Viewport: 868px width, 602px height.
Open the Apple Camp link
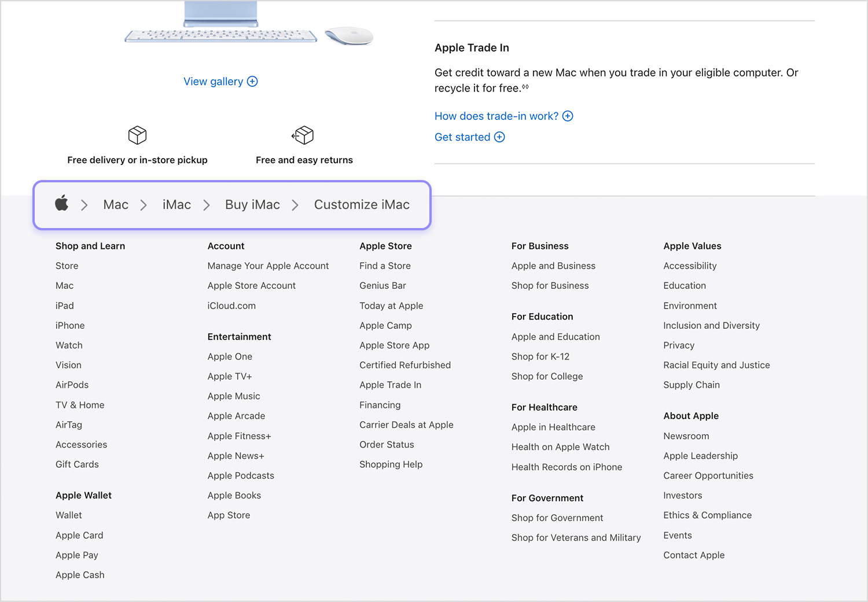[385, 325]
